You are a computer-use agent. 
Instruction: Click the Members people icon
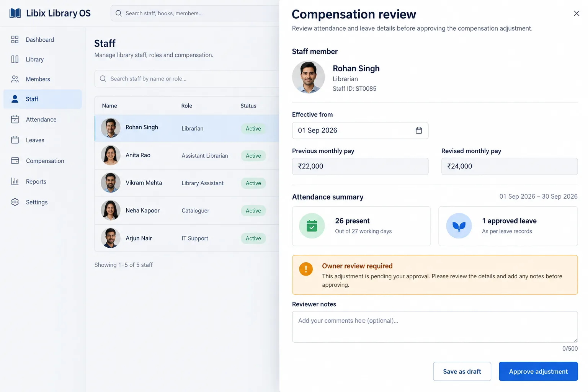(x=15, y=79)
